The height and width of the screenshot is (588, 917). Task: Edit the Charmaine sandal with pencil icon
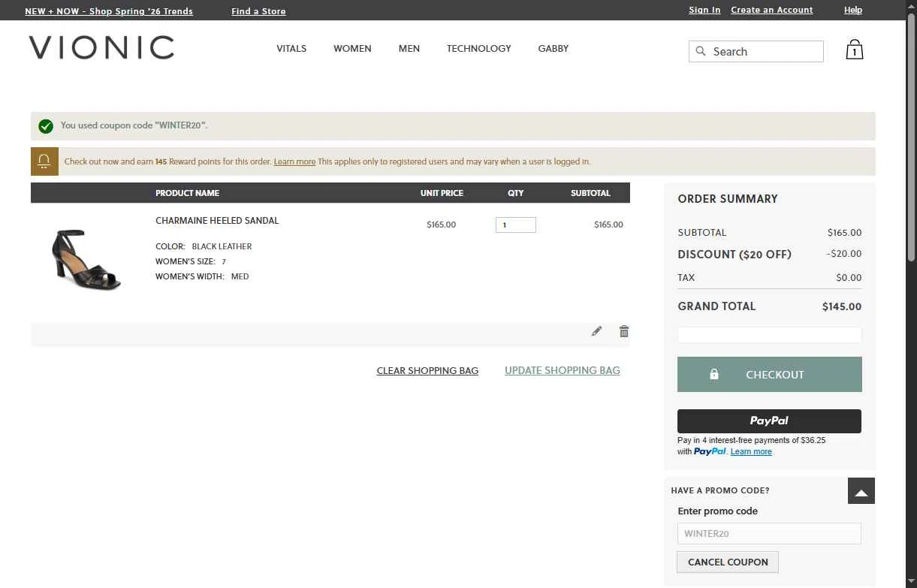(x=596, y=331)
